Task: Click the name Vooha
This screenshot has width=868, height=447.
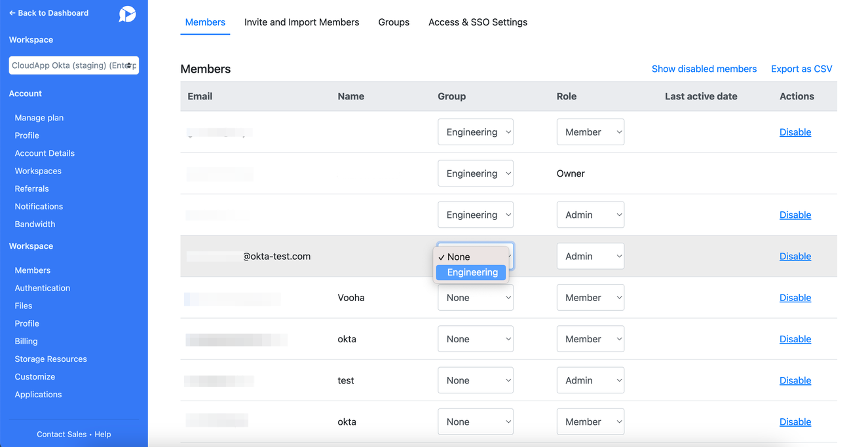Action: [x=351, y=298]
